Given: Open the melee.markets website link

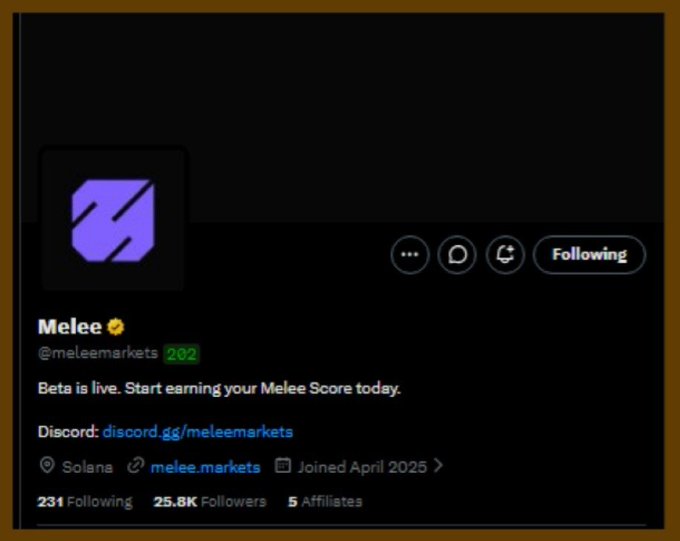Looking at the screenshot, I should click(x=206, y=467).
